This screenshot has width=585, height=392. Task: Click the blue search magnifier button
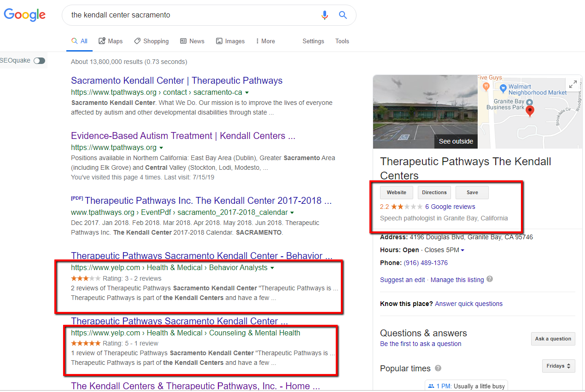[343, 15]
